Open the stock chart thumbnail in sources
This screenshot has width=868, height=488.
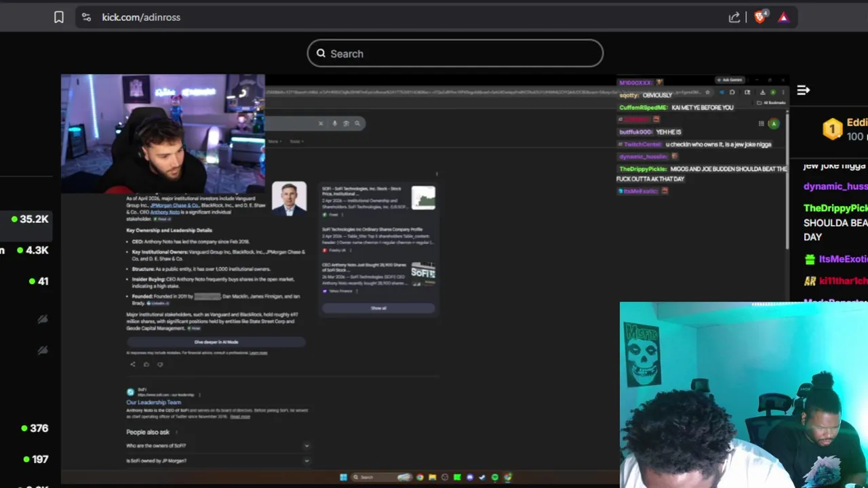coord(423,198)
